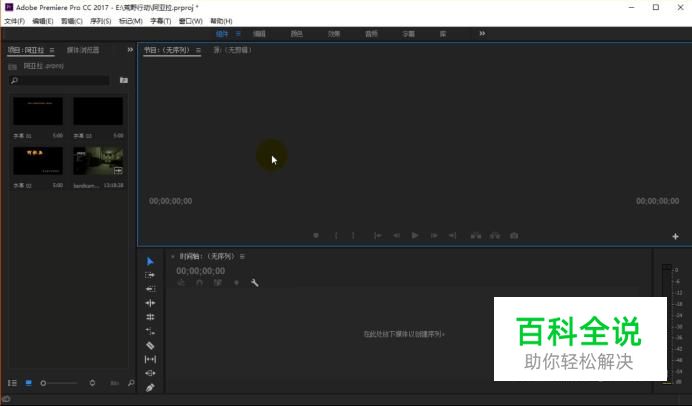Select the Pen tool in toolbar
Image resolution: width=692 pixels, height=406 pixels.
click(150, 387)
